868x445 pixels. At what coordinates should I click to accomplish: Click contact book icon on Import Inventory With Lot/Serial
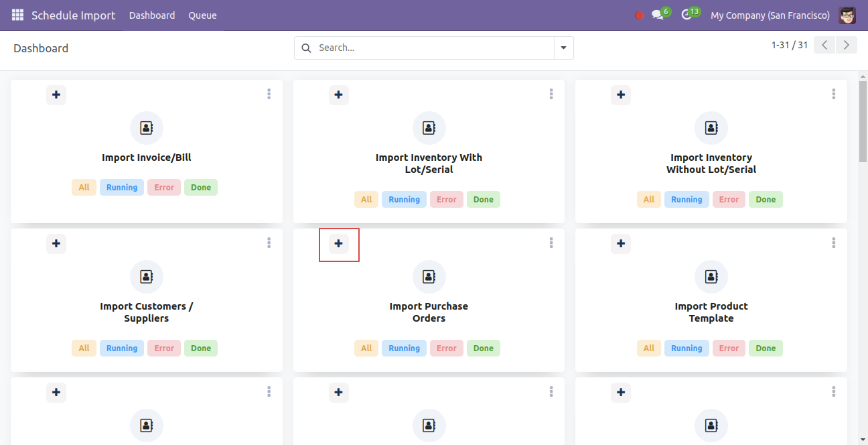point(429,128)
